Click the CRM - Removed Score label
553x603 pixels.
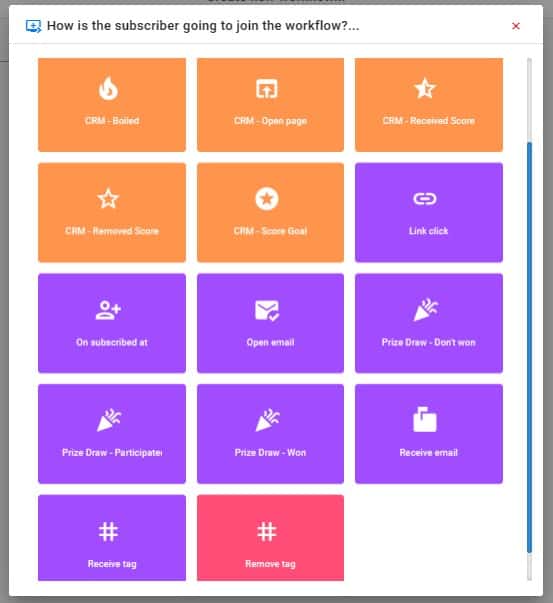(x=112, y=231)
